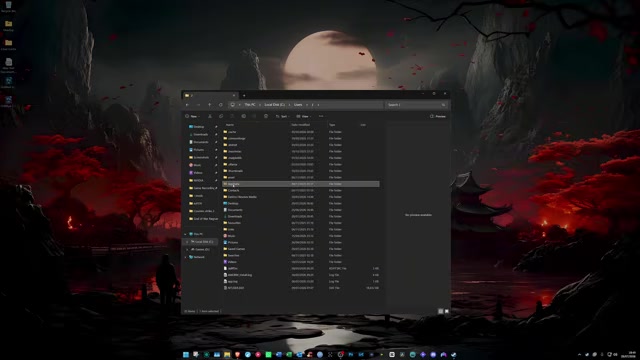Expand the Games (D:) drive node
Viewport: 640px width, 360px height.
tap(187, 249)
